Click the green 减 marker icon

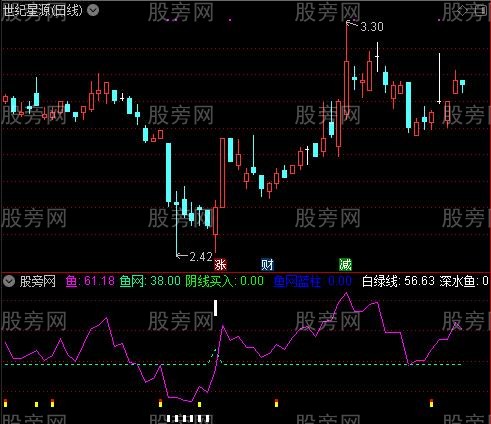point(345,265)
